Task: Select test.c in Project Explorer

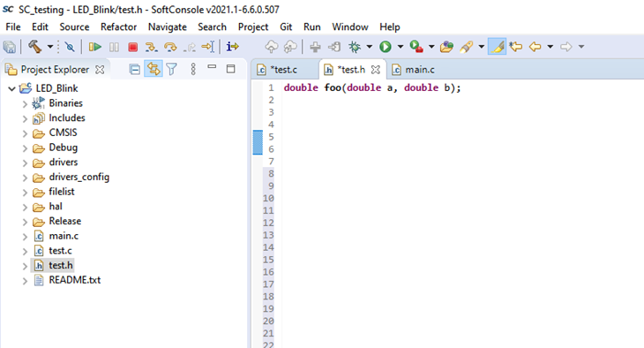Action: [x=60, y=251]
